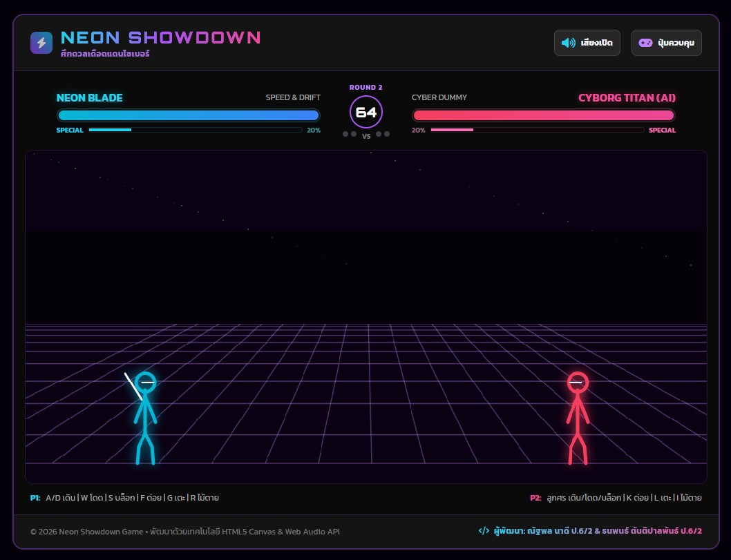Click the NEON BLADE player name
The width and height of the screenshot is (731, 560).
(90, 98)
